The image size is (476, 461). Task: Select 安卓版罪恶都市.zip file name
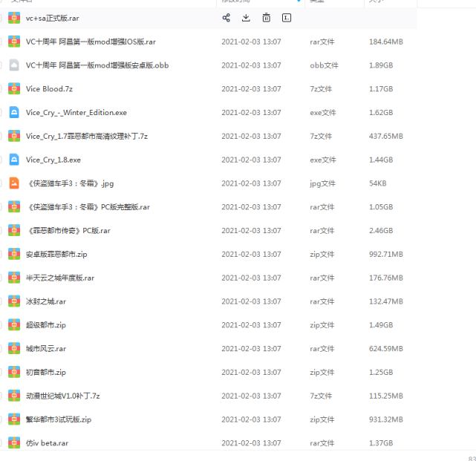click(x=56, y=255)
